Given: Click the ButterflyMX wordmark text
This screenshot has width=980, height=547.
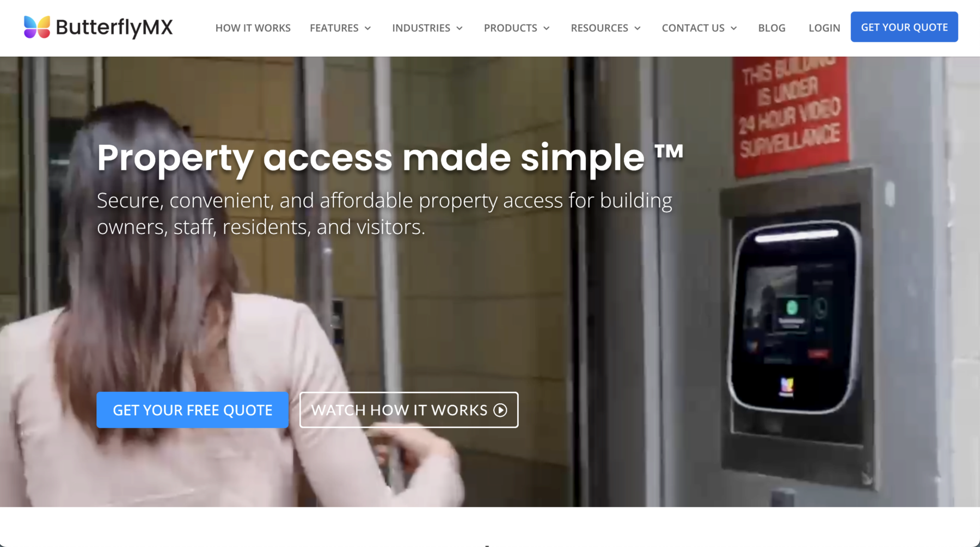Looking at the screenshot, I should [x=114, y=28].
